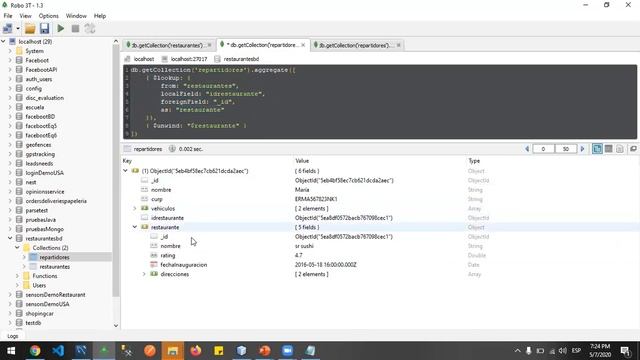This screenshot has height=360, width=640.
Task: Open the File menu
Action: coord(8,16)
